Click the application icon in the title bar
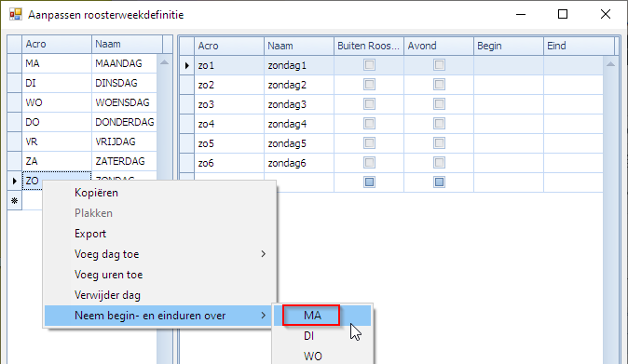 (x=15, y=14)
